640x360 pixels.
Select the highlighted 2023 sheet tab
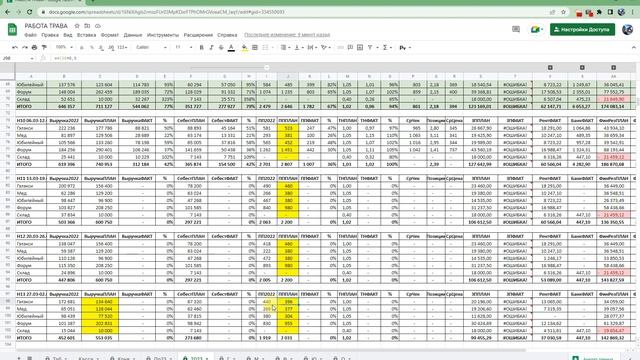[x=196, y=358]
